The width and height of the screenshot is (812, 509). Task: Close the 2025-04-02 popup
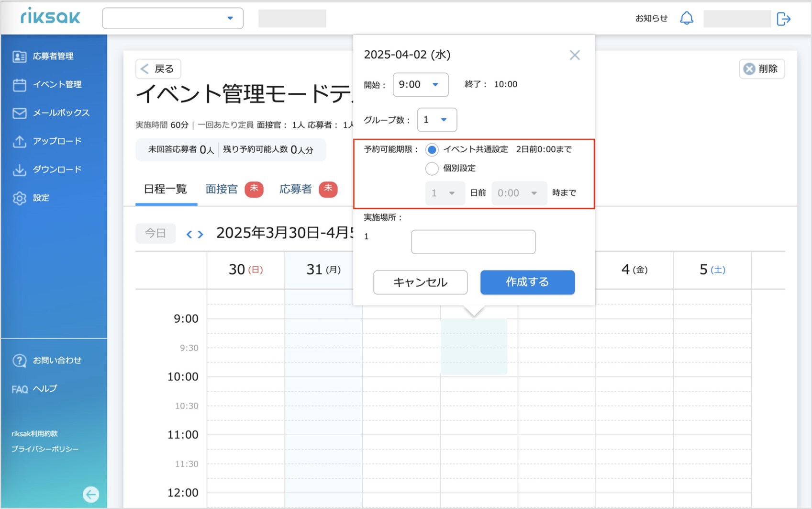click(x=575, y=55)
